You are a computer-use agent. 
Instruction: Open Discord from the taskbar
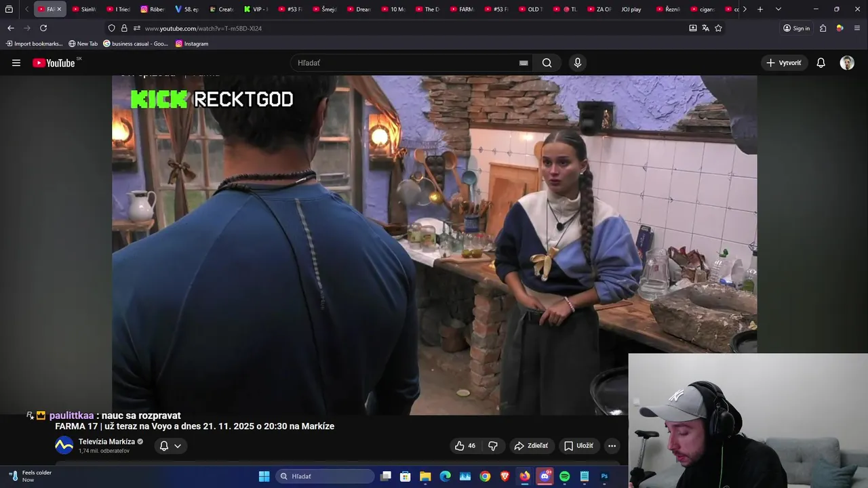tap(545, 476)
